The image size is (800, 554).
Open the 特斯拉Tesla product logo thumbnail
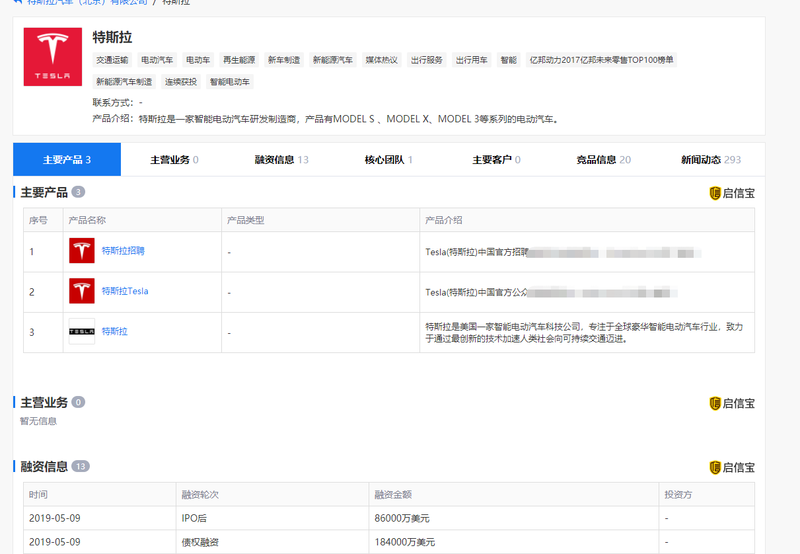(x=82, y=291)
